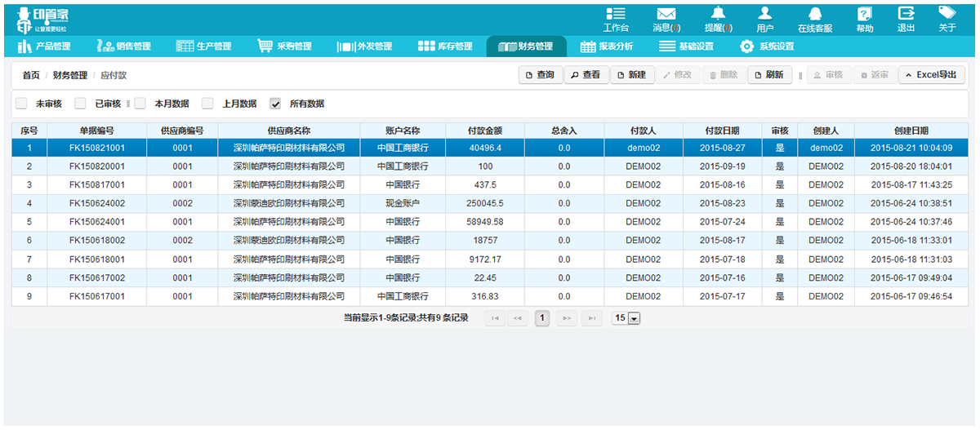Click the 修改 edit button
This screenshot has width=980, height=430.
pyautogui.click(x=677, y=75)
